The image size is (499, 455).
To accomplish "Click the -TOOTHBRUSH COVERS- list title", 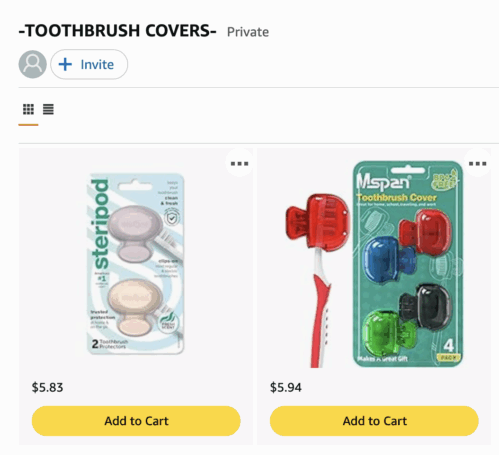I will pos(118,31).
